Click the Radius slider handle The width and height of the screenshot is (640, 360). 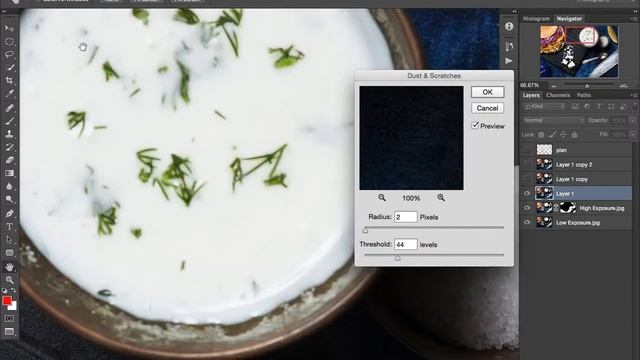(365, 231)
